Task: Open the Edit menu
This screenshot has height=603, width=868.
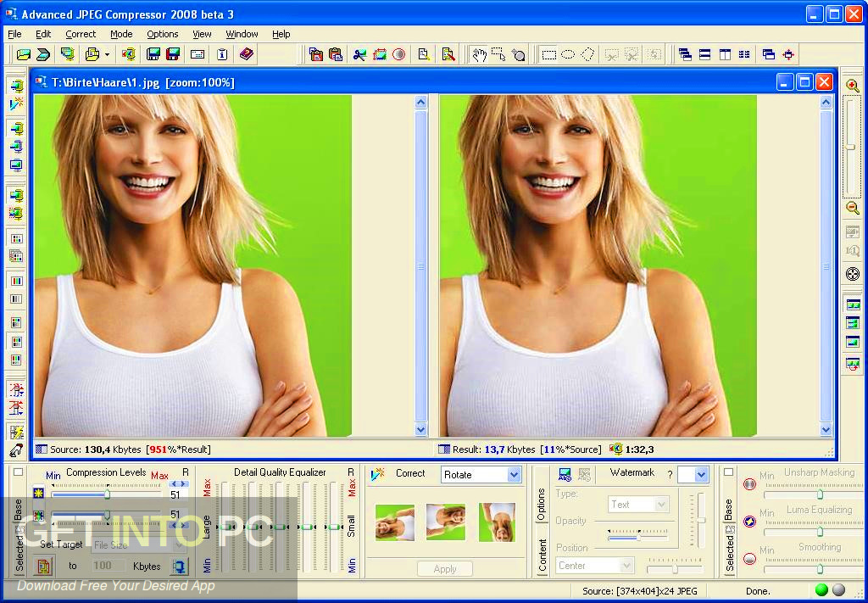Action: (x=43, y=34)
